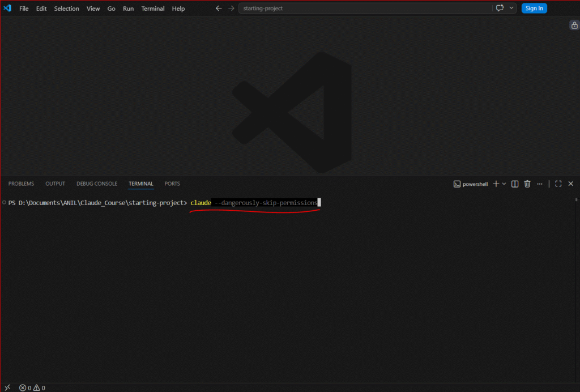The height and width of the screenshot is (392, 580).
Task: Split the terminal pane
Action: [x=515, y=184]
